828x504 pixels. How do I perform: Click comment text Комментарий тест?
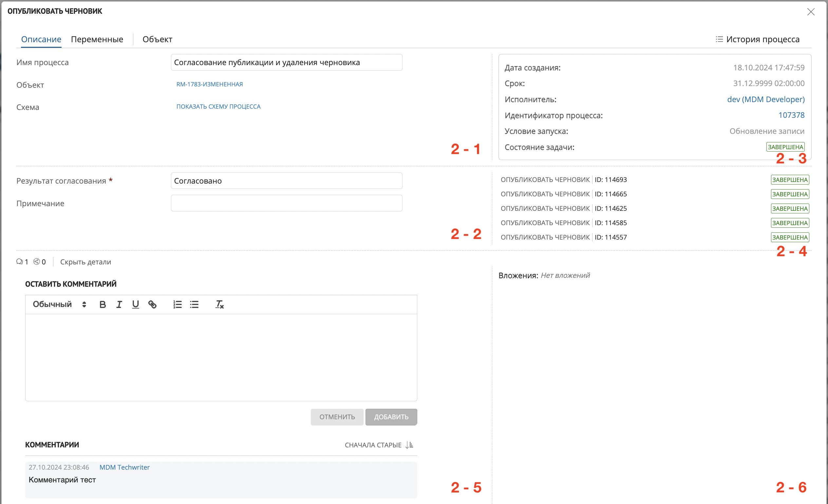pos(62,480)
